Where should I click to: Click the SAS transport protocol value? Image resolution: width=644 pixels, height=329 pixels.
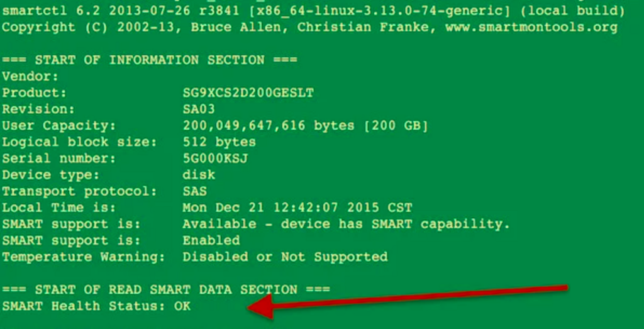point(194,191)
